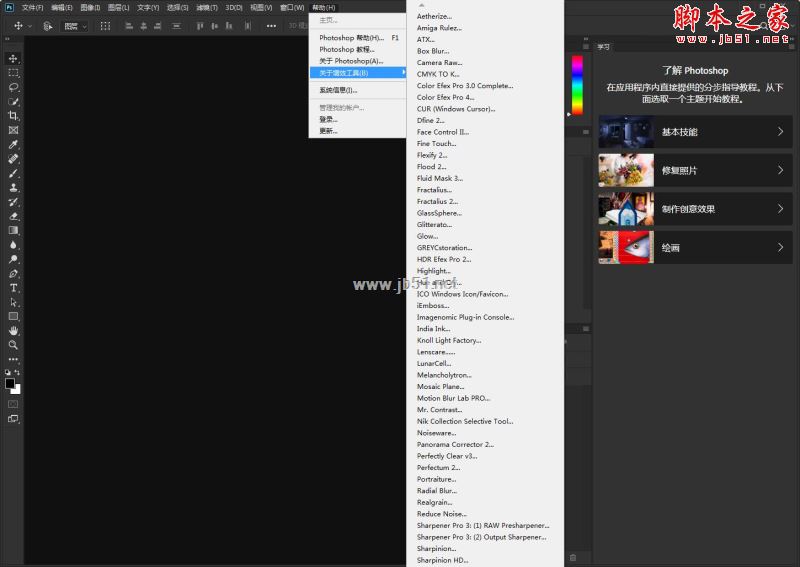Expand the 基本技能 tutorial category chevron
This screenshot has width=800, height=567.
[x=781, y=132]
